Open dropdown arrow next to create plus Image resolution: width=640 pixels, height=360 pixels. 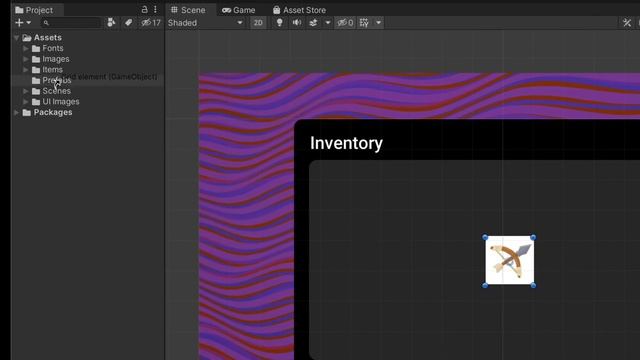coord(29,23)
